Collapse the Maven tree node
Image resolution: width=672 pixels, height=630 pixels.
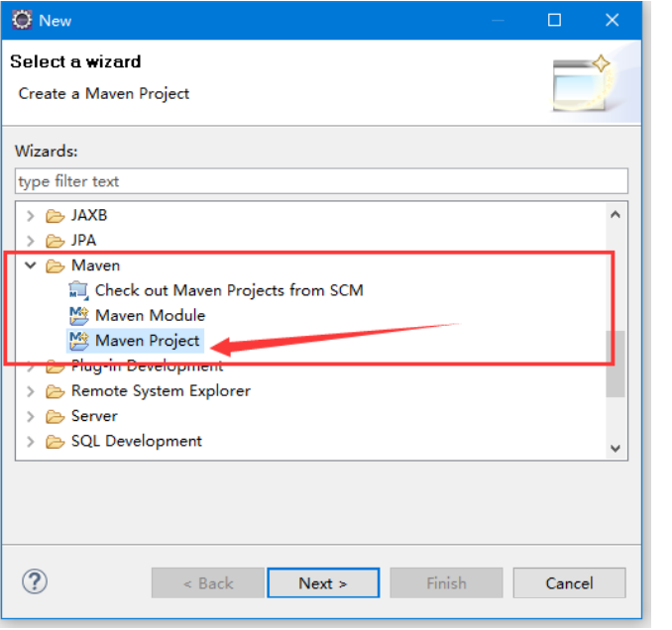pyautogui.click(x=30, y=265)
